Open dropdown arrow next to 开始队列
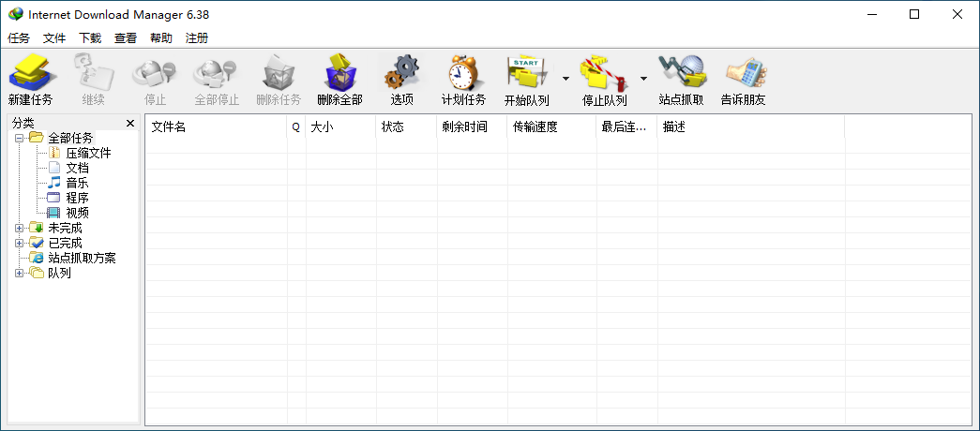Image resolution: width=980 pixels, height=431 pixels. (565, 79)
